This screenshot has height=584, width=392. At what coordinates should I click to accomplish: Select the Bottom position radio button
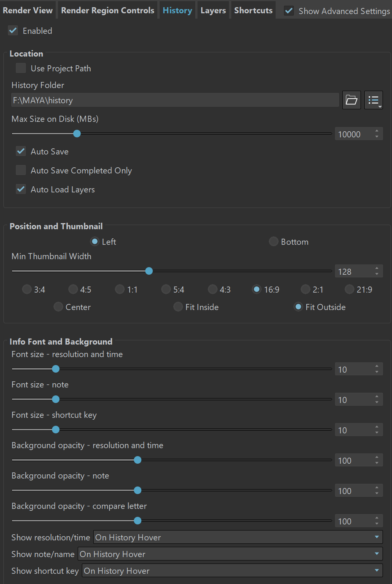[x=274, y=242]
